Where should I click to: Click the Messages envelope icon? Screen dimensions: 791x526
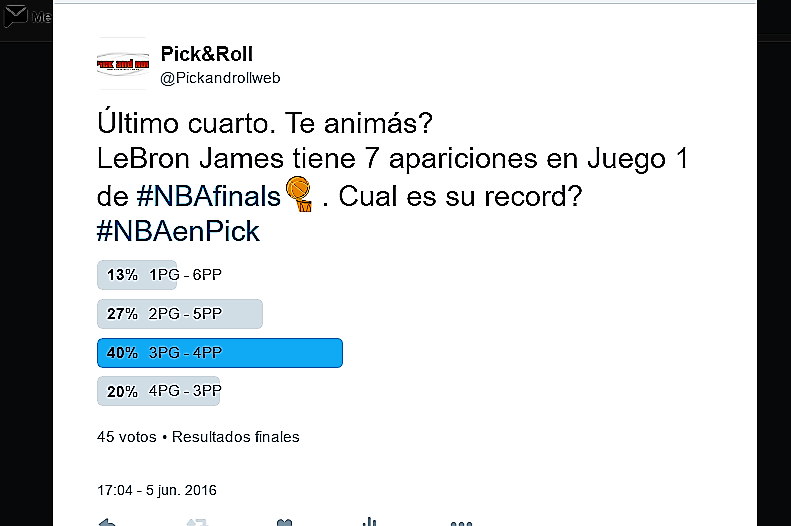[x=15, y=17]
